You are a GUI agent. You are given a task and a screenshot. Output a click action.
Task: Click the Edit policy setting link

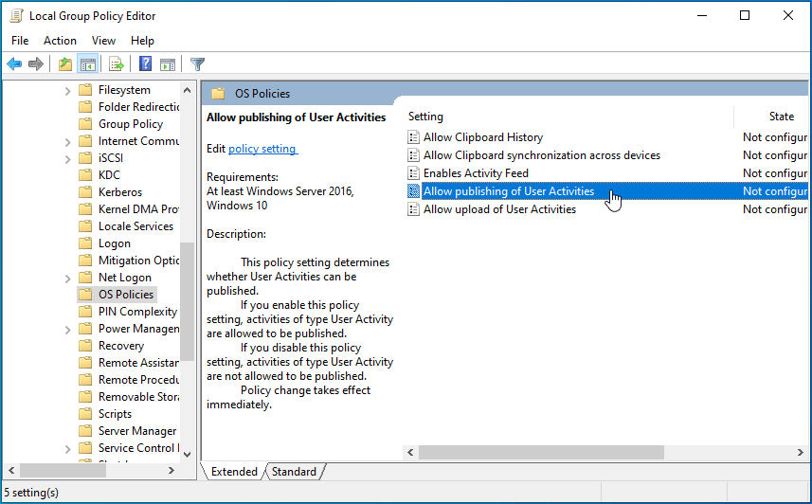tap(262, 149)
